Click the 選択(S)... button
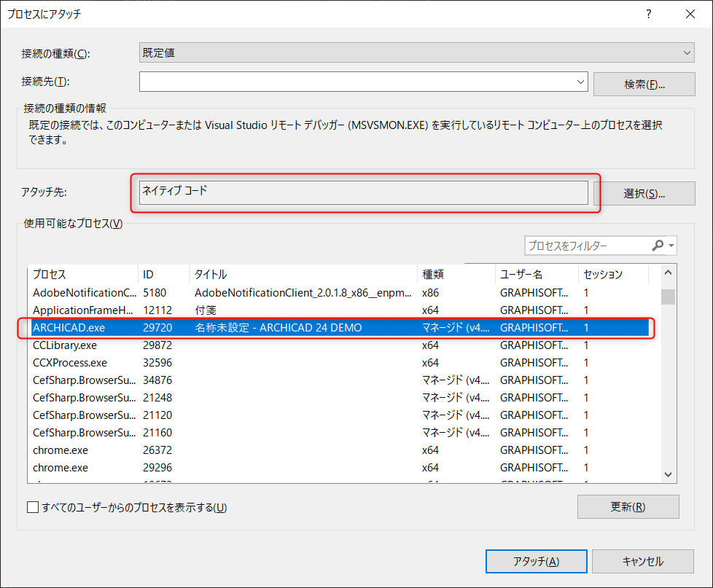713x588 pixels. pos(644,194)
